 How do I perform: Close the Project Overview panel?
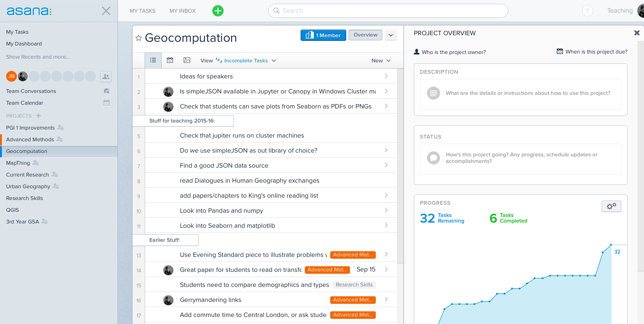point(636,33)
